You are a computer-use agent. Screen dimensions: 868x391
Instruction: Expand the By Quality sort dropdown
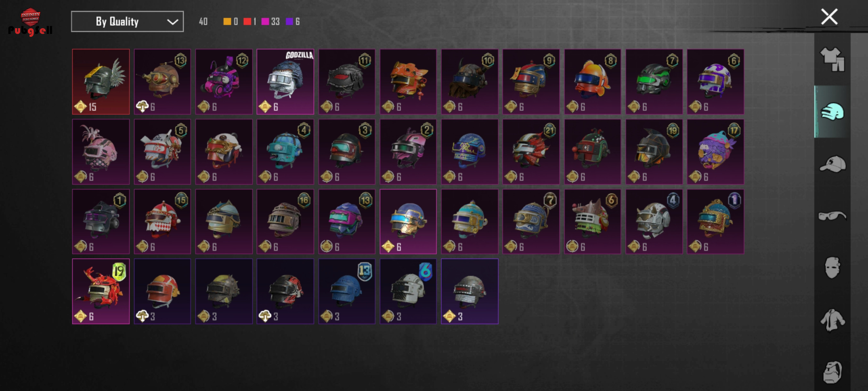point(127,21)
